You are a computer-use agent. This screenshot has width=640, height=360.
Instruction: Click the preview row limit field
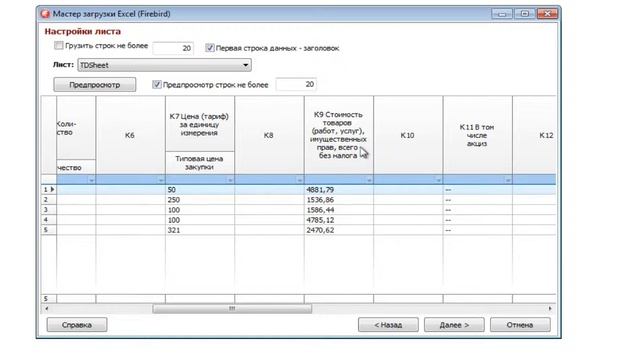pos(296,84)
